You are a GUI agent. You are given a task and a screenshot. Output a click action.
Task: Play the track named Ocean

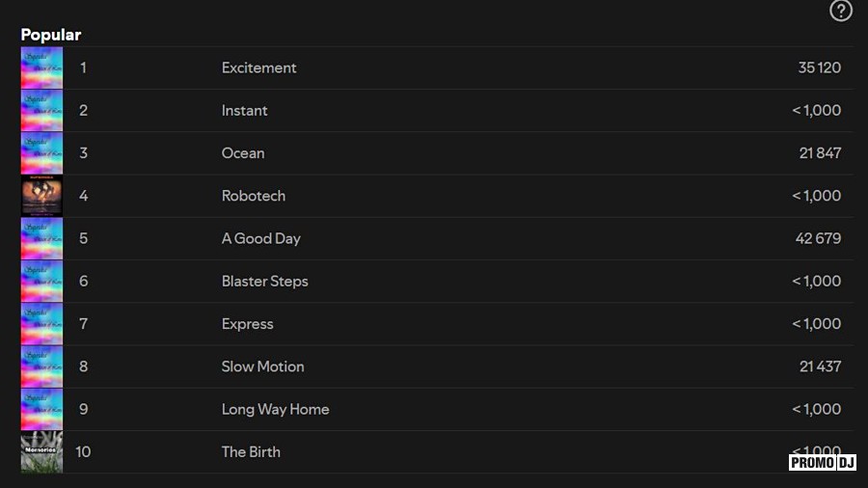click(242, 153)
